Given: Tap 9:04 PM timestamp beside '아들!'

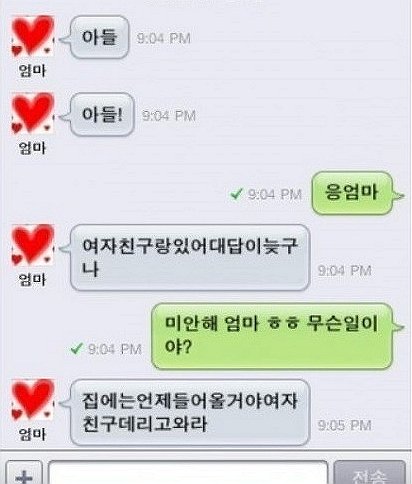Looking at the screenshot, I should coord(169,116).
